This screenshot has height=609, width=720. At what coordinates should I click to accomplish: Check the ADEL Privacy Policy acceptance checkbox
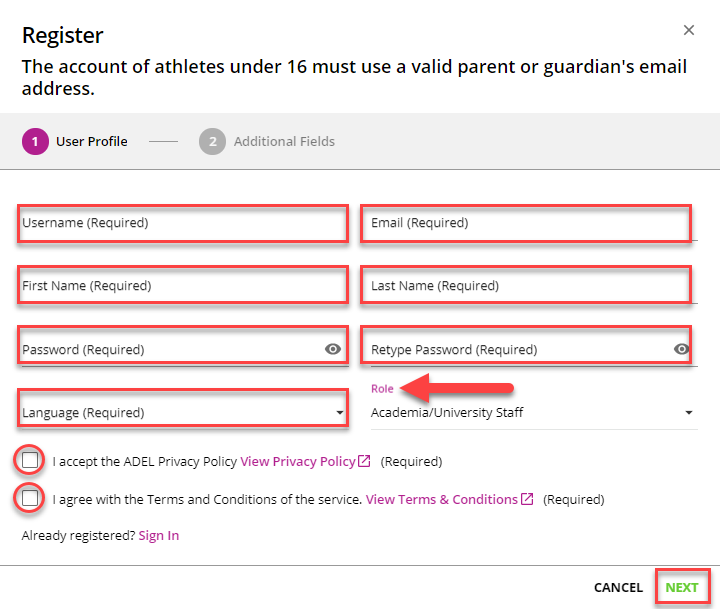[30, 460]
